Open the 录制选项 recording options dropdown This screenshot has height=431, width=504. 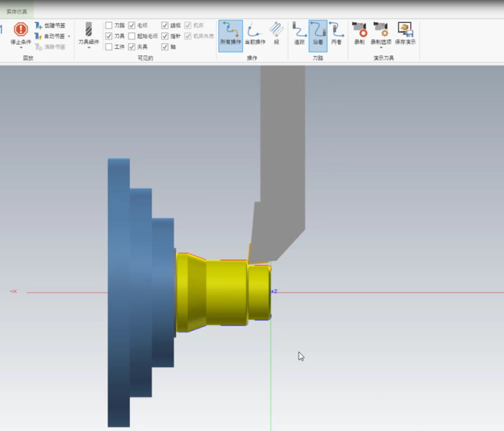(x=381, y=49)
